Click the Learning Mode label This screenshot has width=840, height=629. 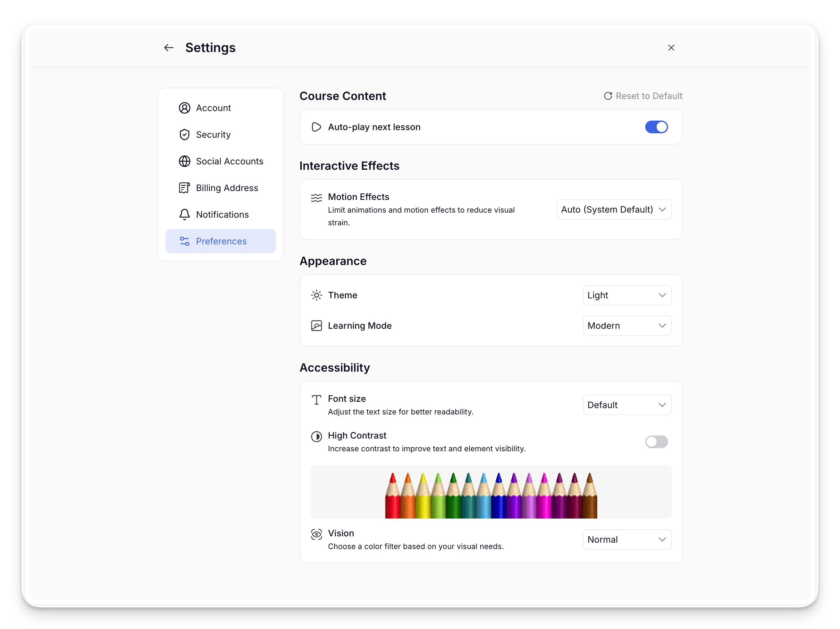(360, 326)
